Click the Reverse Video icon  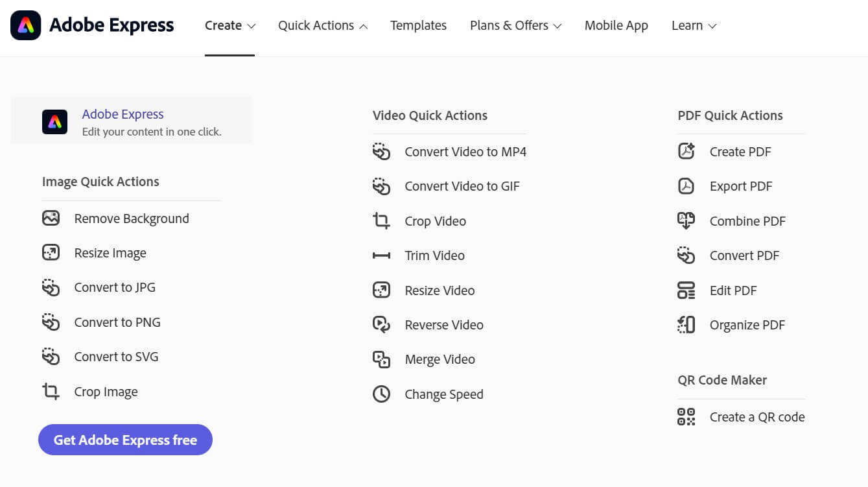click(381, 325)
